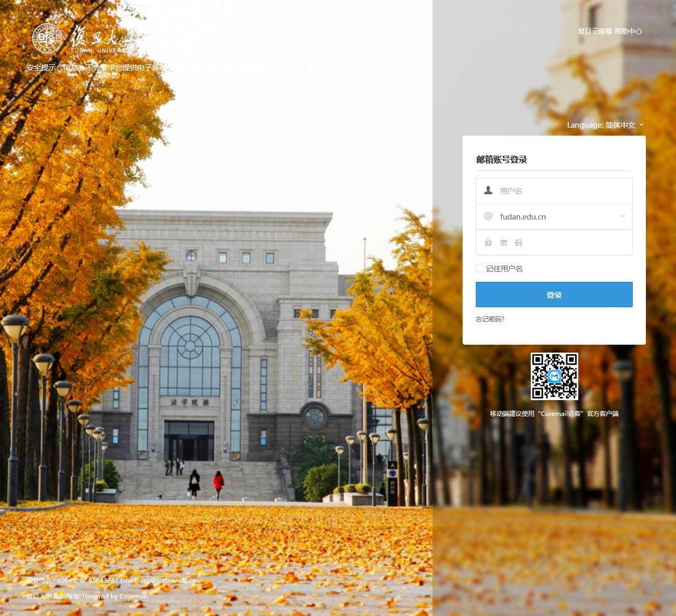Expand the chevron next to 简体中文
Screen dimensions: 676x616
click(x=641, y=125)
